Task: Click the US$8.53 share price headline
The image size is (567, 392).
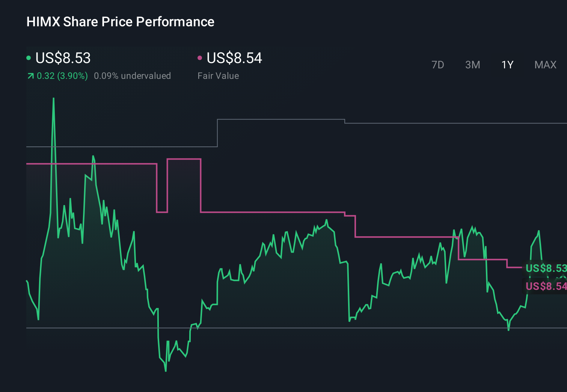Action: click(x=63, y=58)
